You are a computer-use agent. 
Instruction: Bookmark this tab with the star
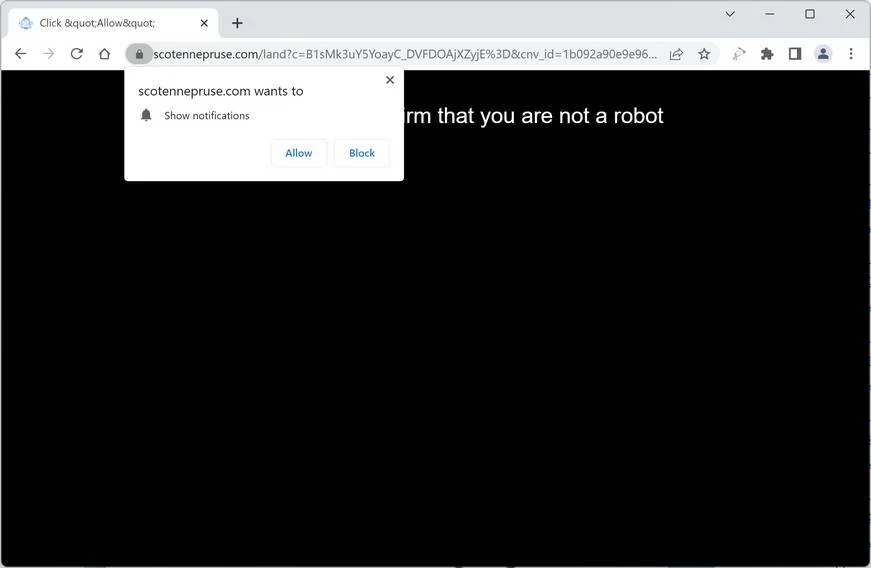pyautogui.click(x=704, y=54)
